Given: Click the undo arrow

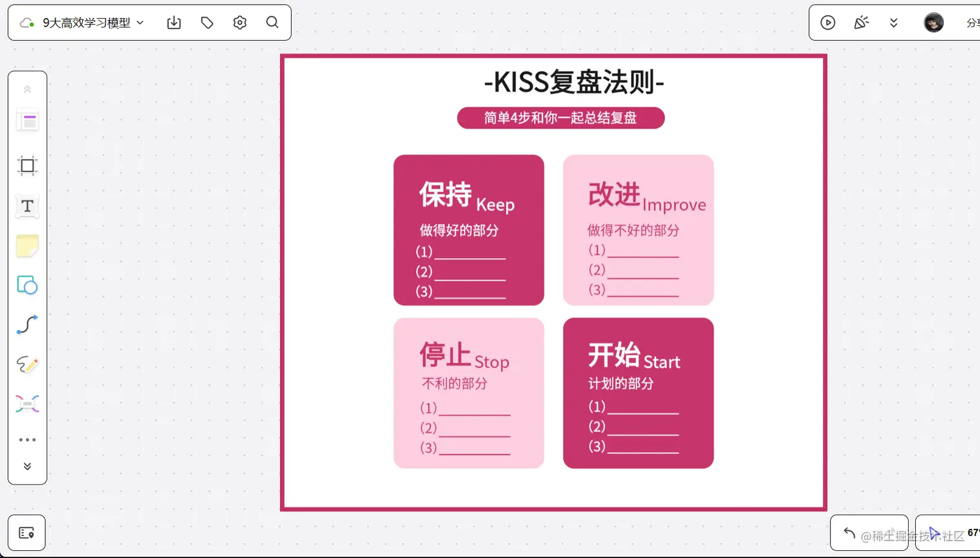Looking at the screenshot, I should tap(850, 532).
